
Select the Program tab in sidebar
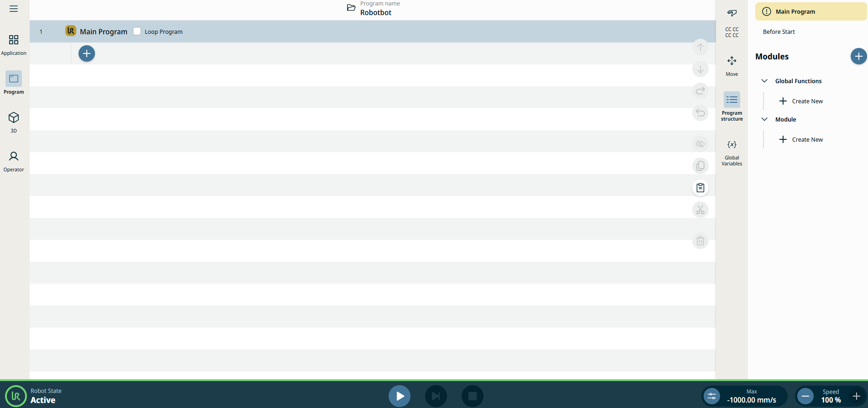(14, 83)
